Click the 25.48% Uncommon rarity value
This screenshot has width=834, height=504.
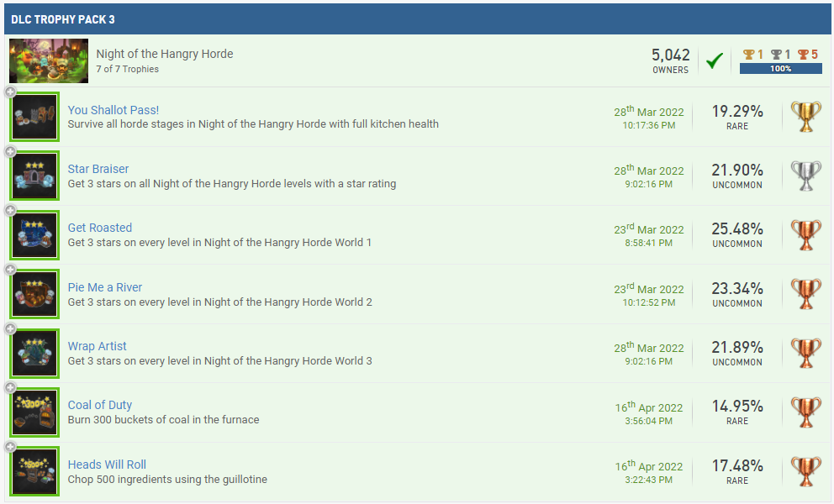[x=737, y=229]
